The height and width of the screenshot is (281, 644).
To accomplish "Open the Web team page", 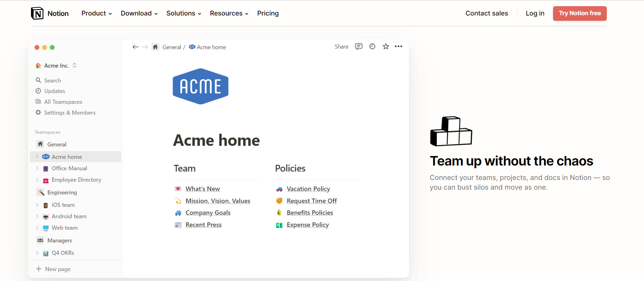I will tap(64, 228).
